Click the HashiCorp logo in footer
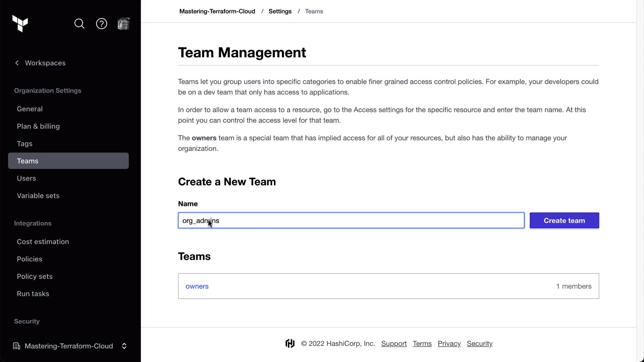 click(x=290, y=344)
